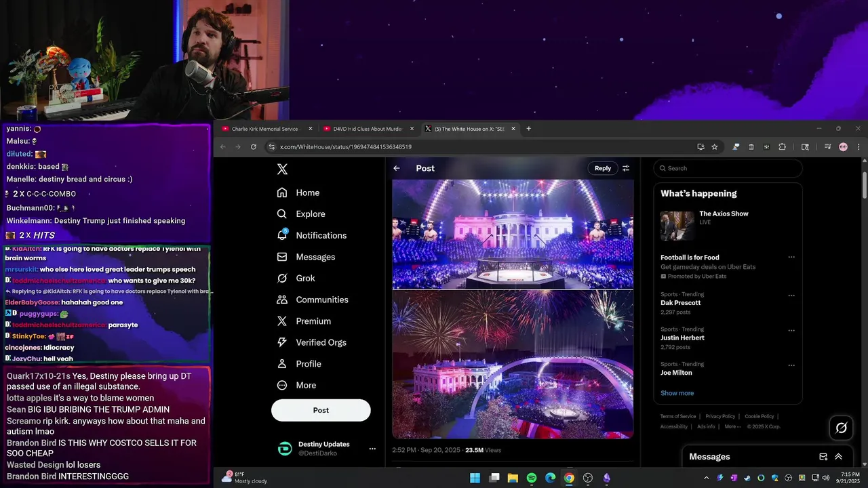
Task: Click the address bar URL
Action: [x=346, y=146]
